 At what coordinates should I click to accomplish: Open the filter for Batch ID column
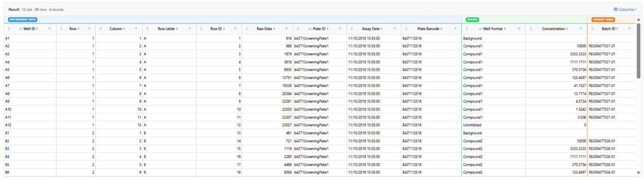(629, 29)
